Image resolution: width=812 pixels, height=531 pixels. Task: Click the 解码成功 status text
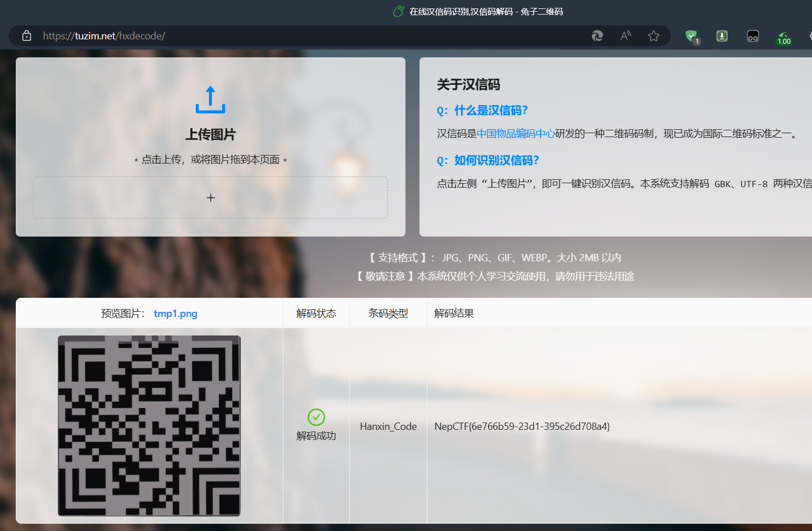[316, 435]
